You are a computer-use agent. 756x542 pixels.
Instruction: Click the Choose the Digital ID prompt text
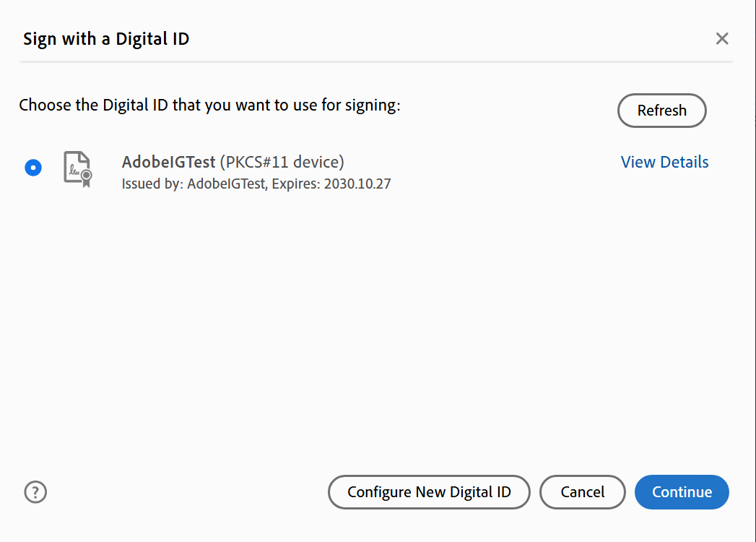click(x=209, y=105)
